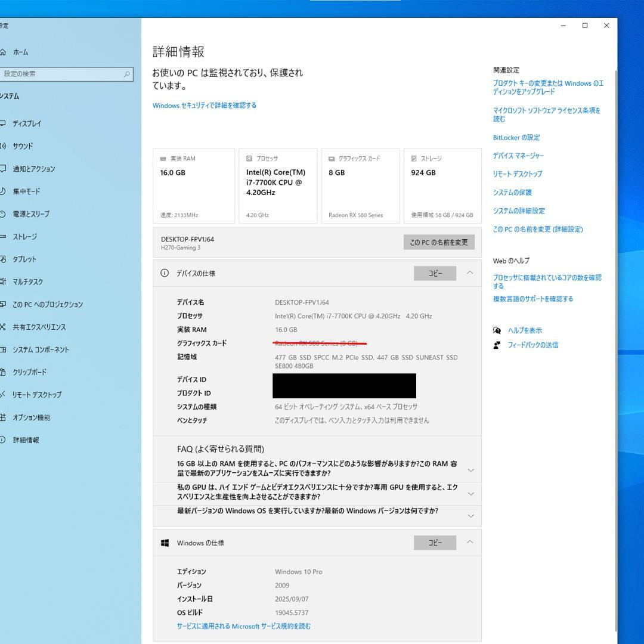Click the この PC の名前を変更 button
This screenshot has width=644, height=644.
point(438,242)
